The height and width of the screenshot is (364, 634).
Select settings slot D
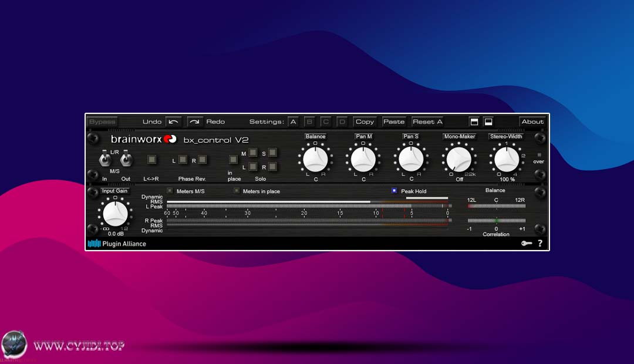click(x=342, y=122)
